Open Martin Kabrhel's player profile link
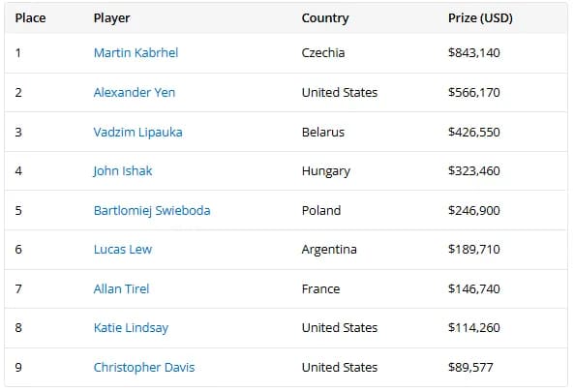 (x=136, y=52)
